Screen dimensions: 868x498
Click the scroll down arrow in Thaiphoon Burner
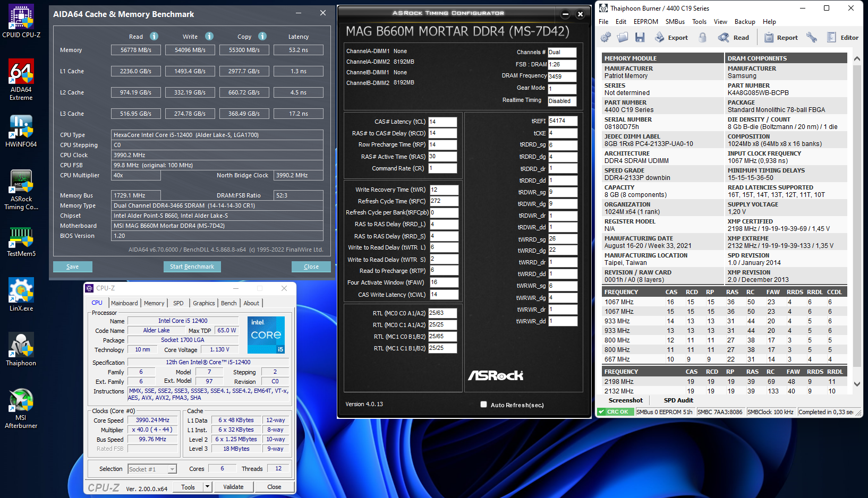point(857,384)
